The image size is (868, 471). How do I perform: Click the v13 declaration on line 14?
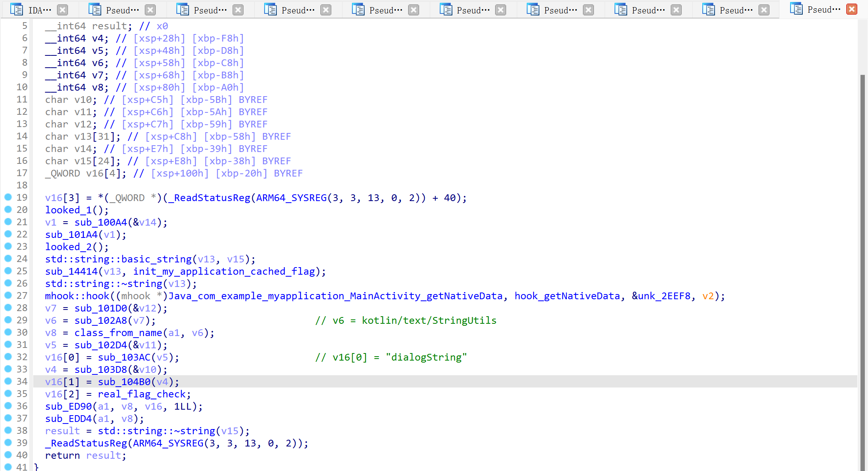click(x=83, y=137)
